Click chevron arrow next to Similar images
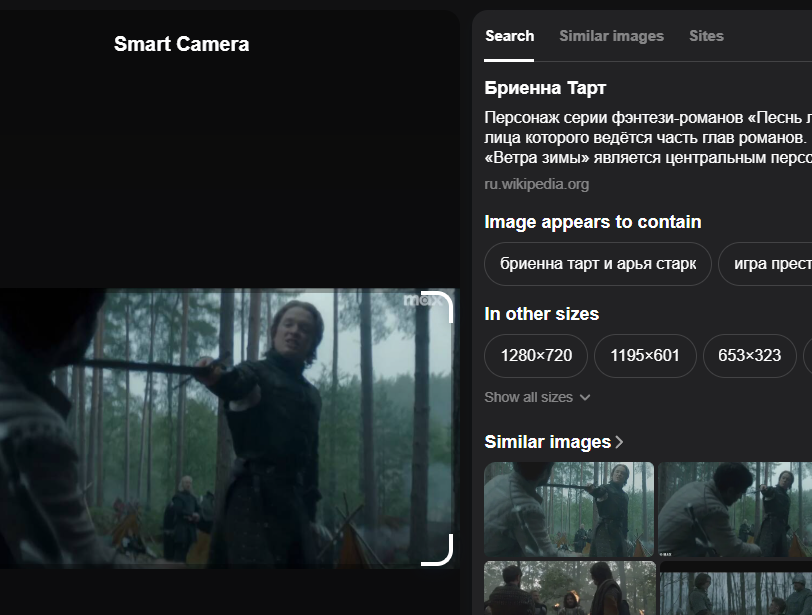Image resolution: width=812 pixels, height=615 pixels. 619,442
